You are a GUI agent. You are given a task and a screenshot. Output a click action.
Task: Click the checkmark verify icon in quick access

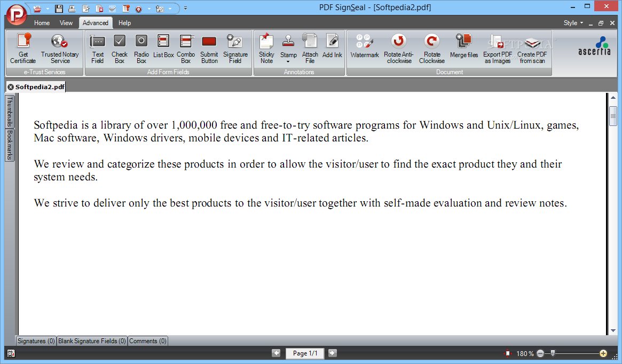tap(113, 9)
